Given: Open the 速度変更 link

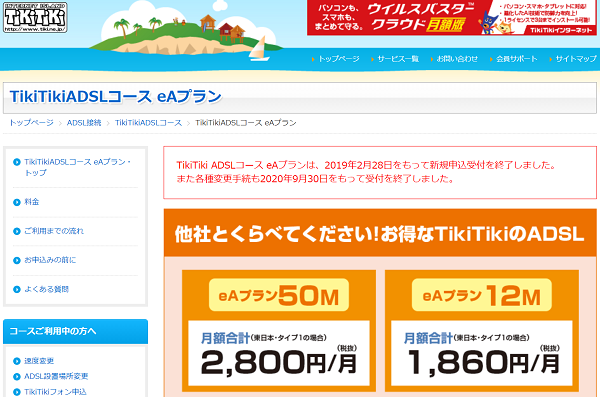Looking at the screenshot, I should (39, 361).
